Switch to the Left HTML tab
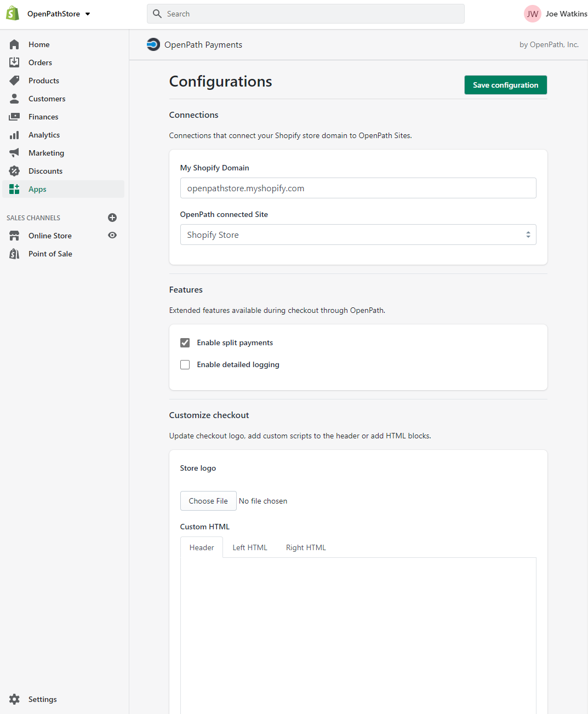 250,547
